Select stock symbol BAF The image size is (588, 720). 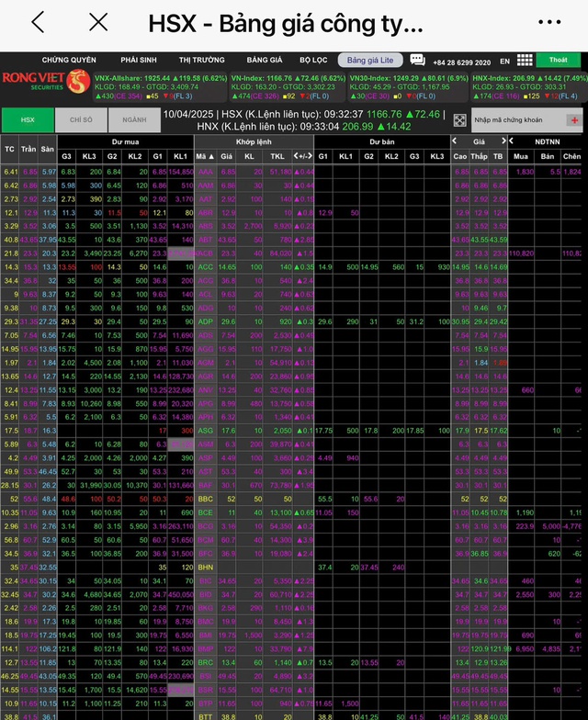[x=206, y=485]
